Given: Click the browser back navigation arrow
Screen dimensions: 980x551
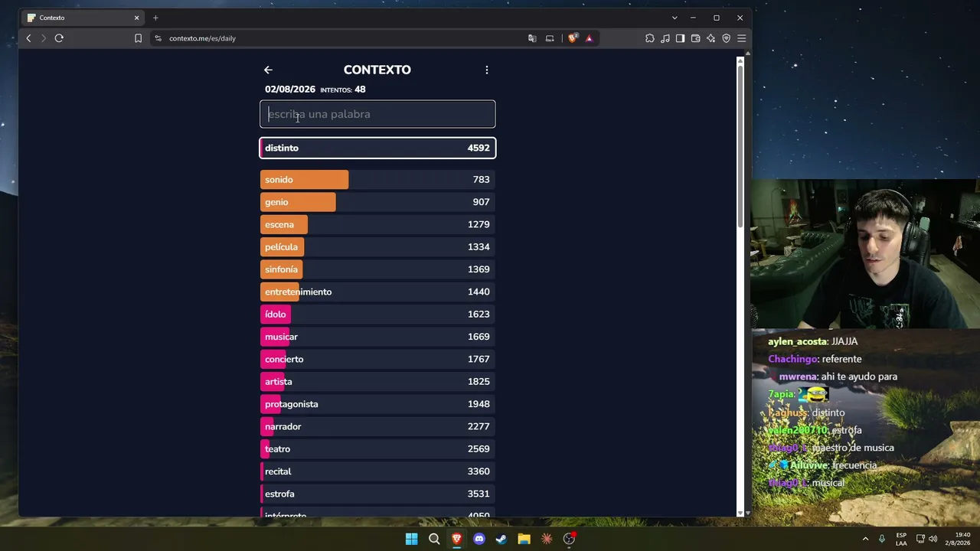Looking at the screenshot, I should coord(28,38).
